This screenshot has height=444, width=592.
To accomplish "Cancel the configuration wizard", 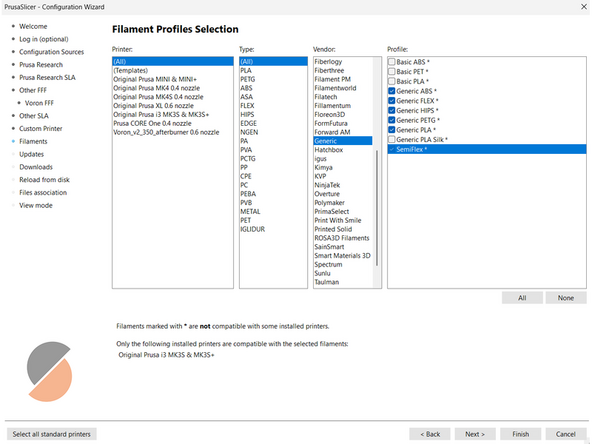I will coord(566,434).
